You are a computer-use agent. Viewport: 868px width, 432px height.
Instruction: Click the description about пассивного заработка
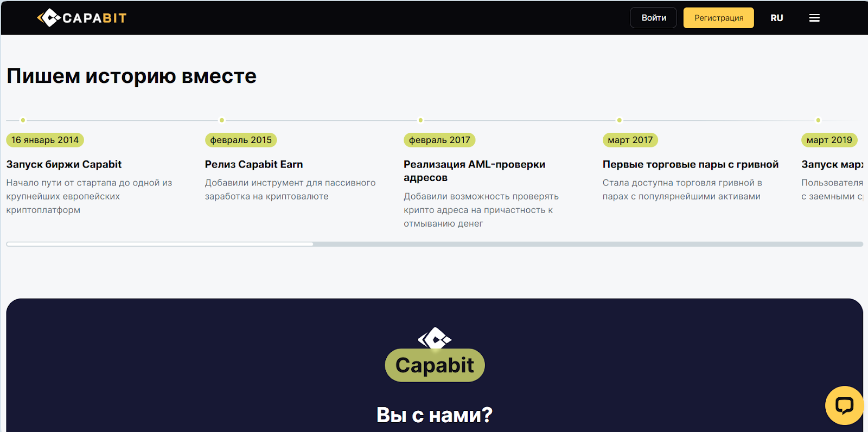click(x=290, y=190)
